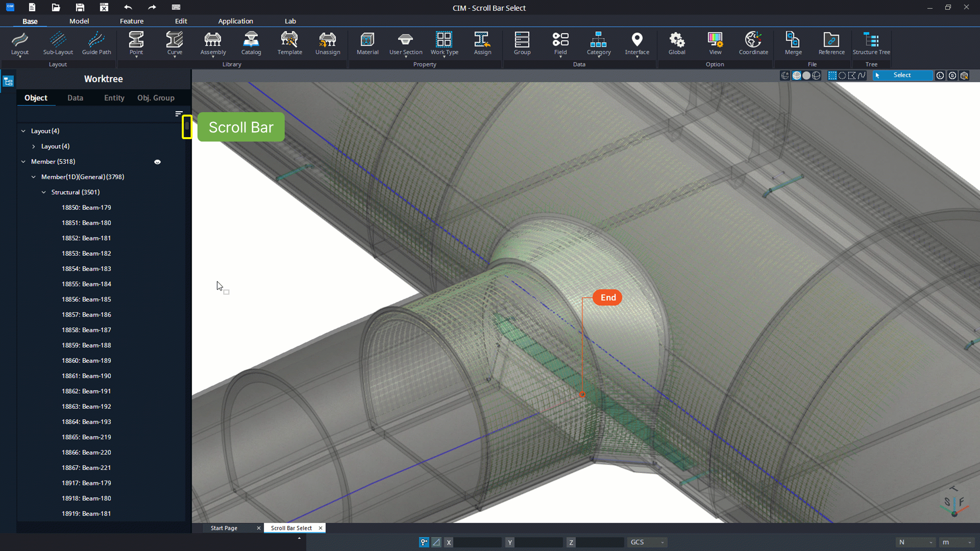Select tree item 18856: Beam-185
The height and width of the screenshot is (551, 980).
tap(86, 299)
